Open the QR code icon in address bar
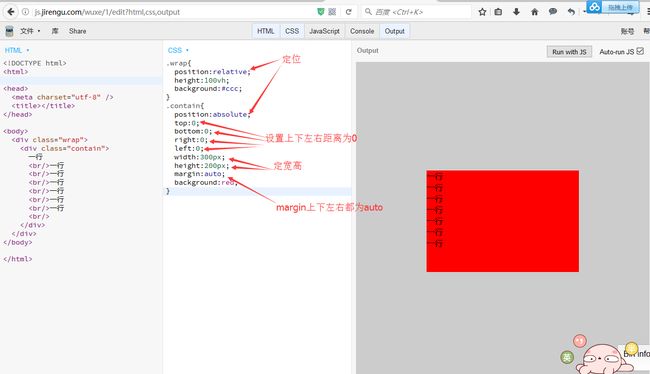 click(x=332, y=12)
